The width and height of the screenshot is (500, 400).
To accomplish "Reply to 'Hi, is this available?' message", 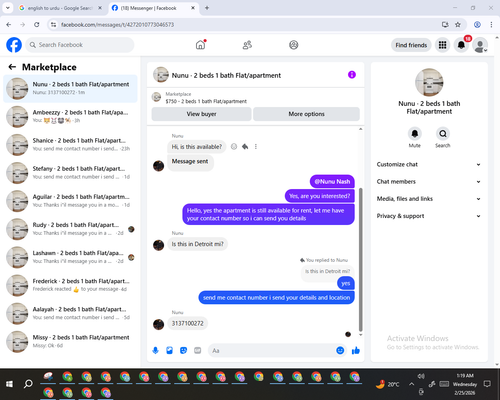I will pos(245,146).
